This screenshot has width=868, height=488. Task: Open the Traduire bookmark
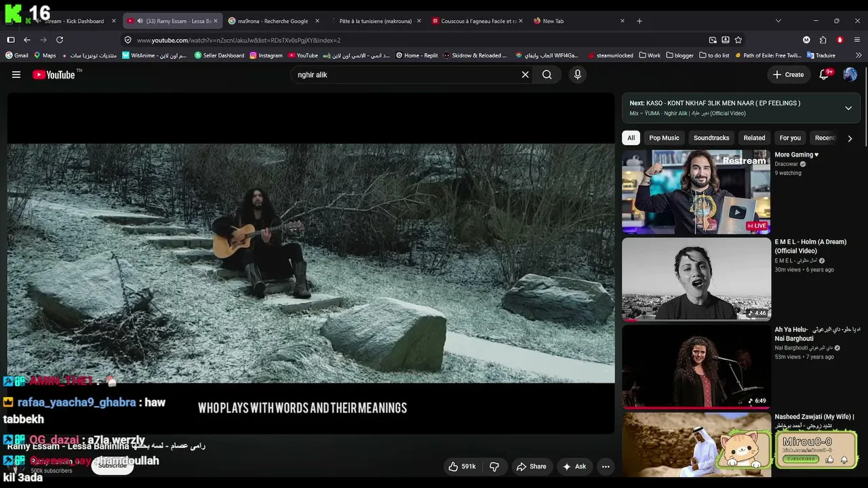click(821, 56)
